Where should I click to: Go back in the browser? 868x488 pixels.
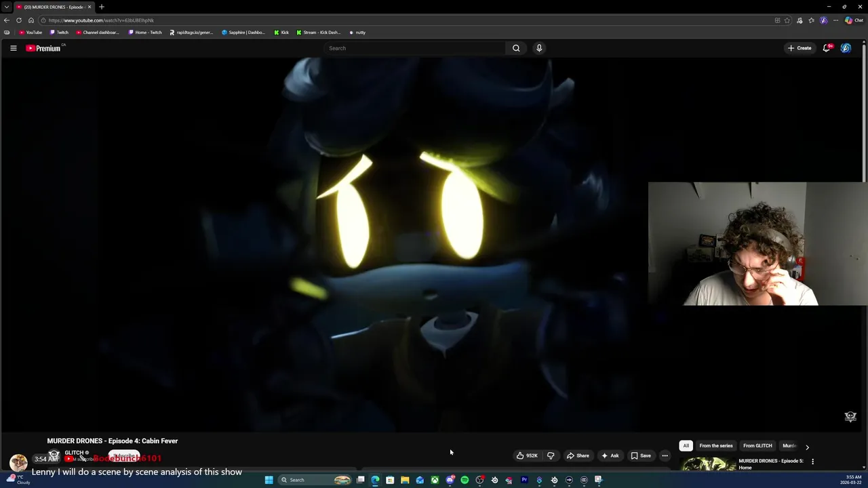[x=7, y=20]
